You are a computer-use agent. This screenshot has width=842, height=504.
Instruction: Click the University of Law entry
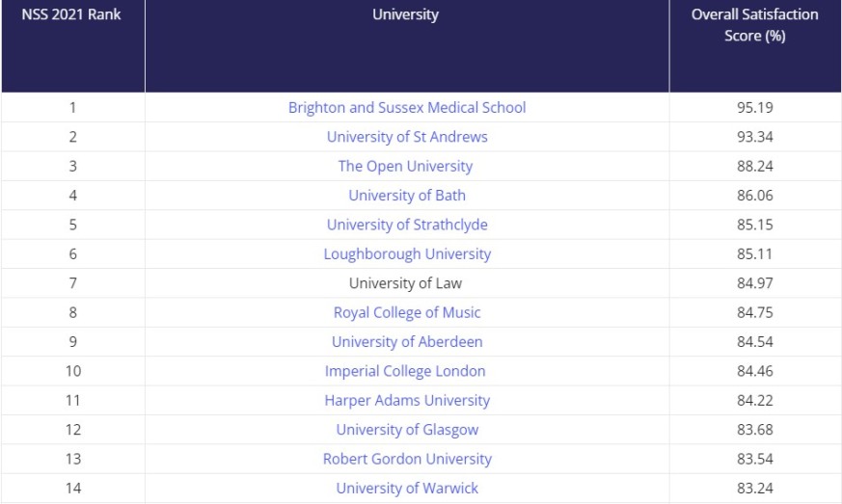pos(405,283)
